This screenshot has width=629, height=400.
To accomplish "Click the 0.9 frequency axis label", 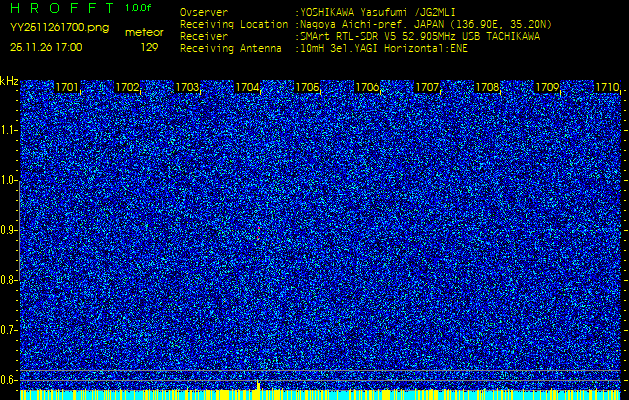I will point(8,230).
